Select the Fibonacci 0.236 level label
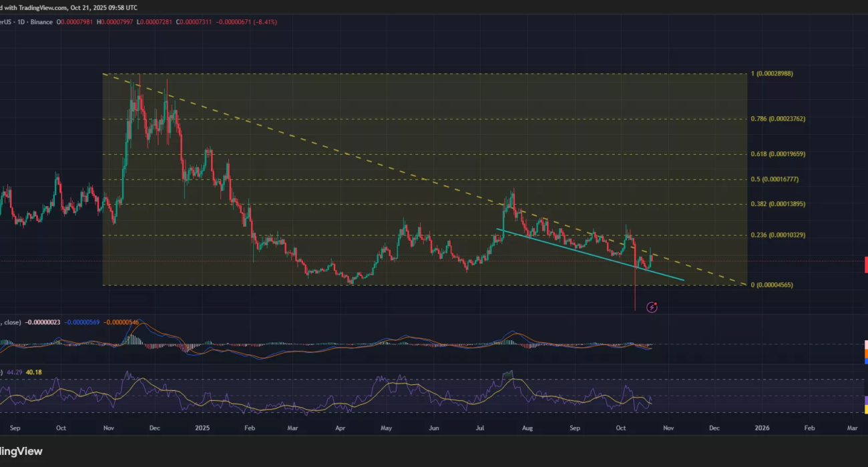Image resolution: width=868 pixels, height=467 pixels. tap(777, 235)
